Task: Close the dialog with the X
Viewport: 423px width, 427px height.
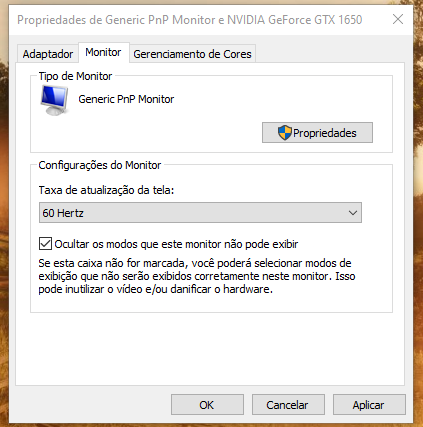Action: point(398,19)
